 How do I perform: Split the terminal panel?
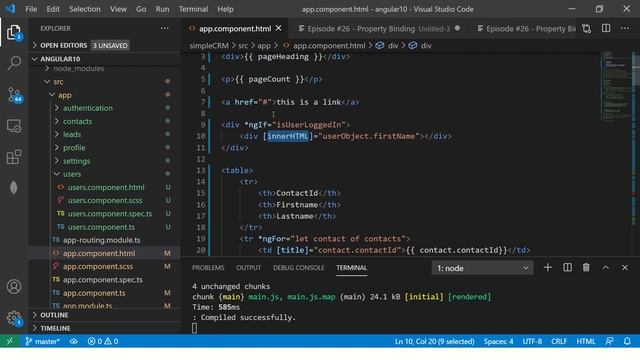point(567,267)
